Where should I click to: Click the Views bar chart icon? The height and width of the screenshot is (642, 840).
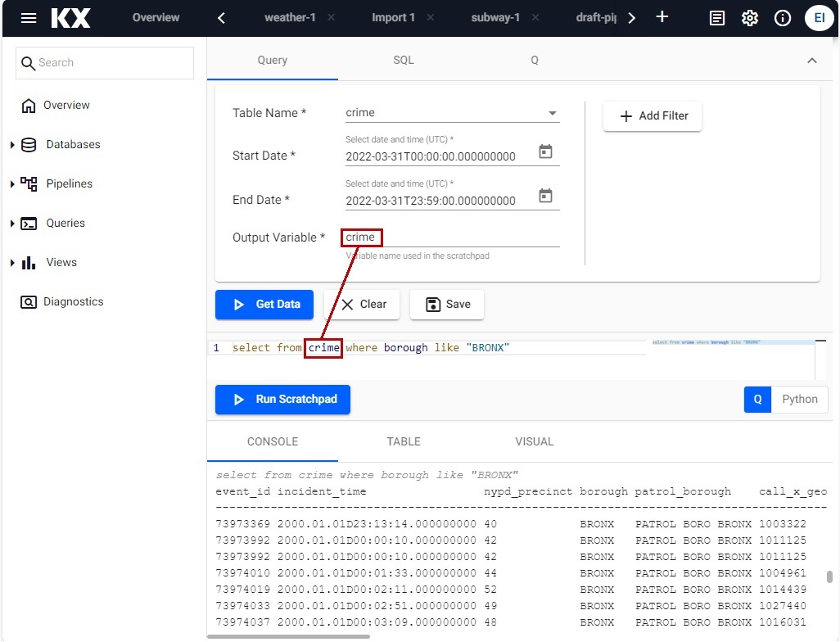tap(29, 263)
